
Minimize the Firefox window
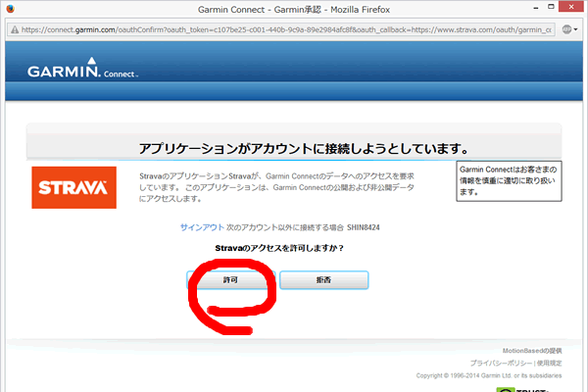coord(536,7)
